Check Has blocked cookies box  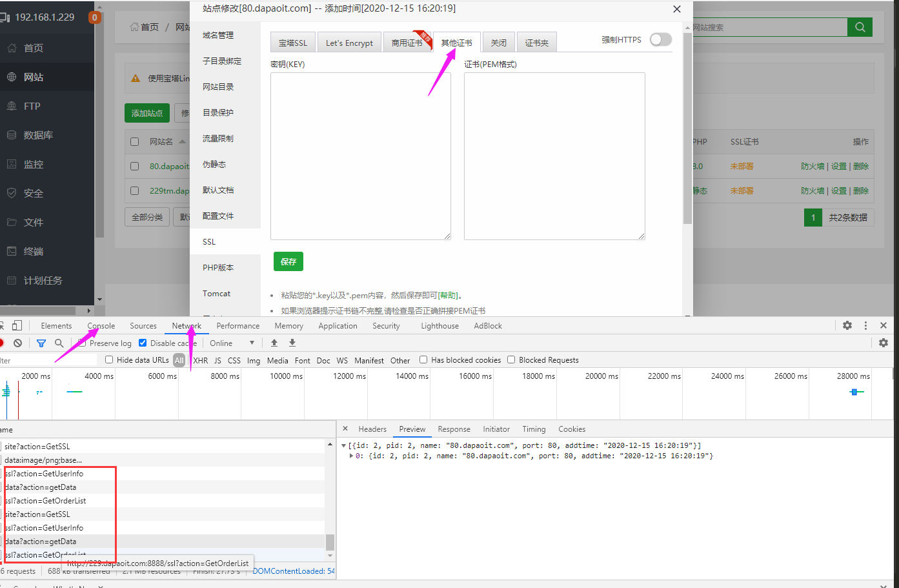point(423,360)
